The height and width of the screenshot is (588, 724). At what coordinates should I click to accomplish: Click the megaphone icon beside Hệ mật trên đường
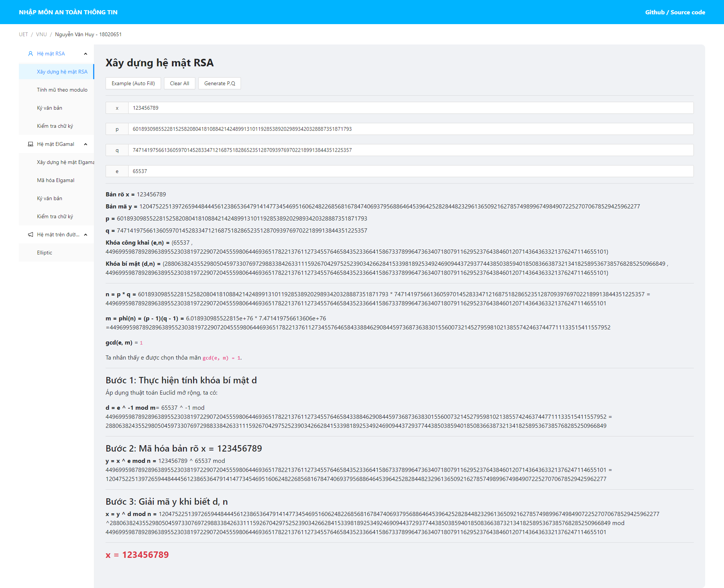31,234
